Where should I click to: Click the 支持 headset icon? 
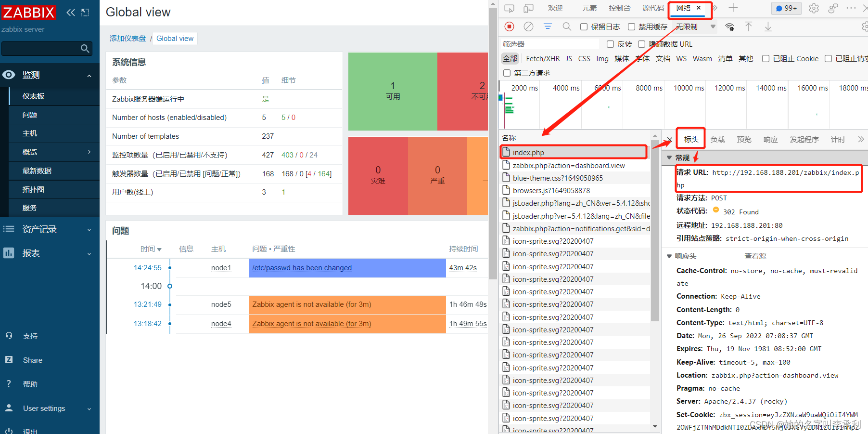pos(9,336)
